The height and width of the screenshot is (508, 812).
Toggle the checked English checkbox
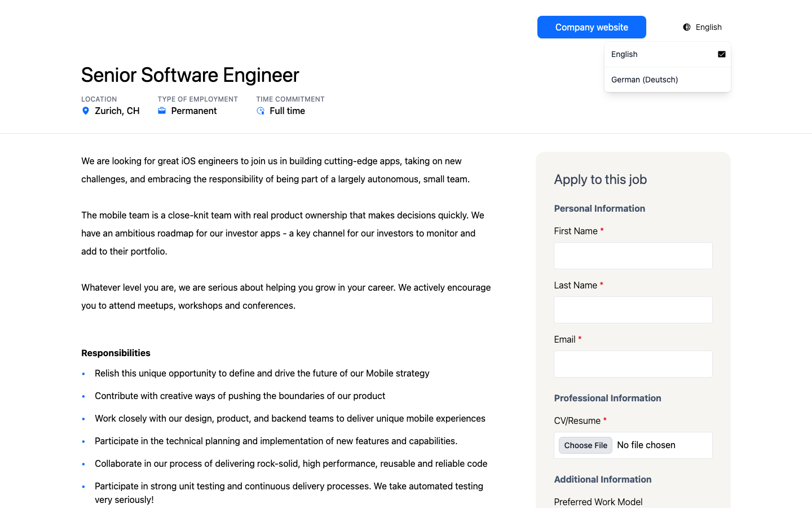point(721,54)
